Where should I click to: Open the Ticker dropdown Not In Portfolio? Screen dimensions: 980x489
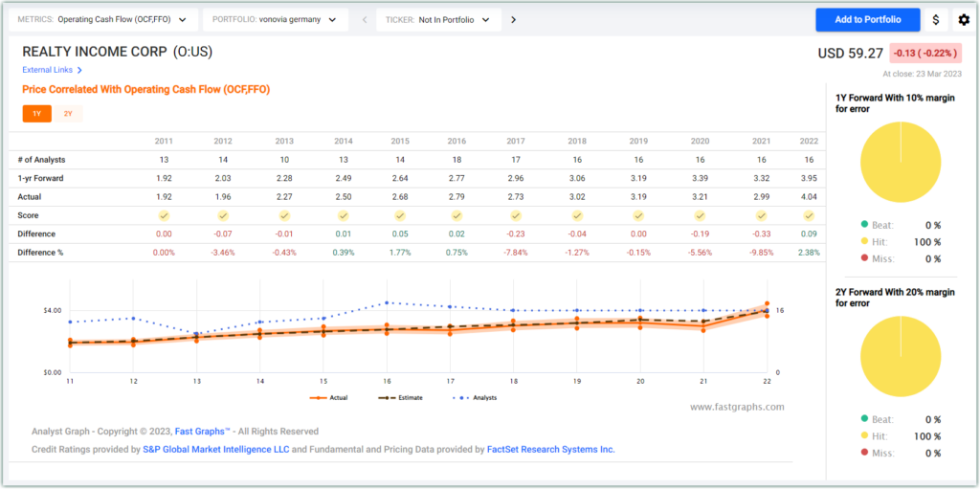pyautogui.click(x=439, y=20)
